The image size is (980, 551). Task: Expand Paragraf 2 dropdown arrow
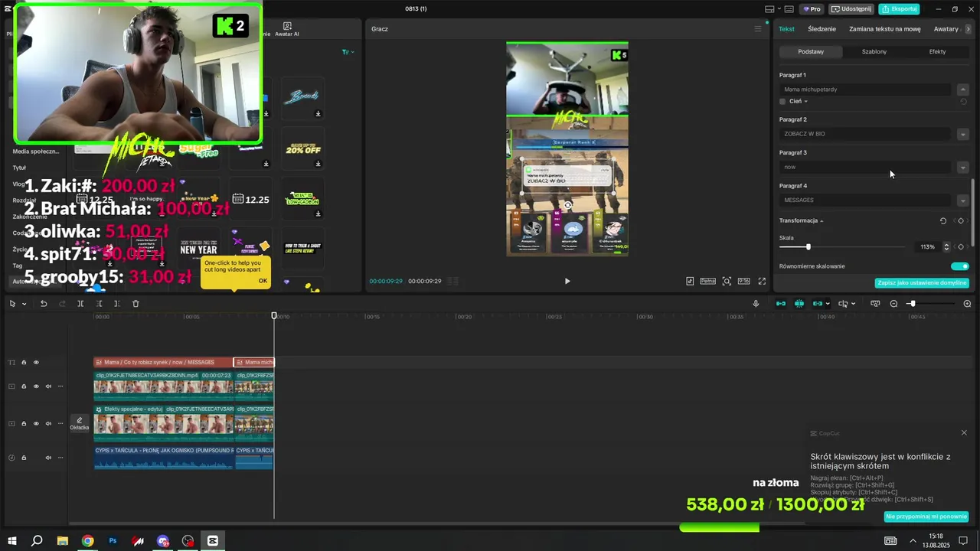tap(963, 134)
